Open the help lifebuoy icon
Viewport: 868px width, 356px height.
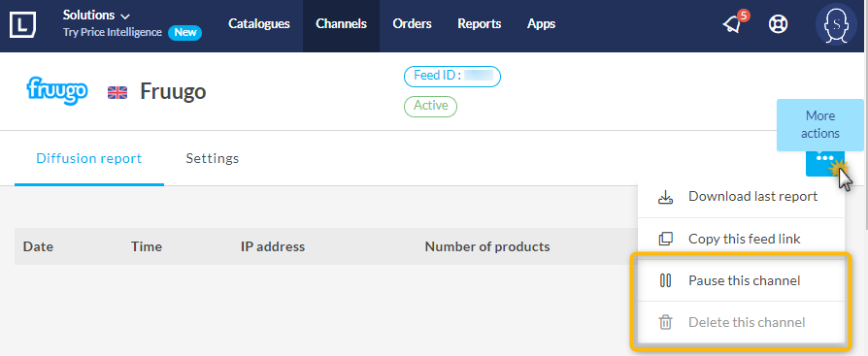(779, 24)
